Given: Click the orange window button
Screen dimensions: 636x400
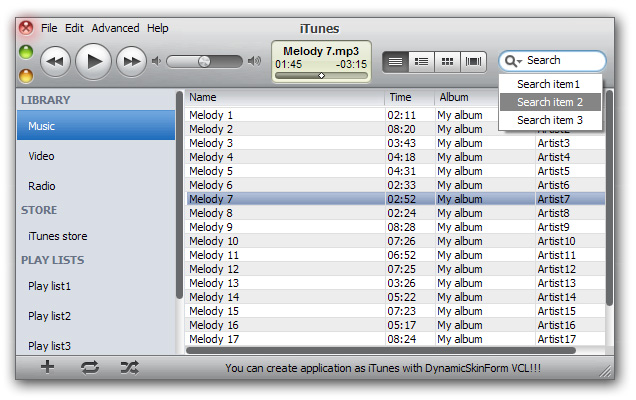Looking at the screenshot, I should (x=26, y=76).
